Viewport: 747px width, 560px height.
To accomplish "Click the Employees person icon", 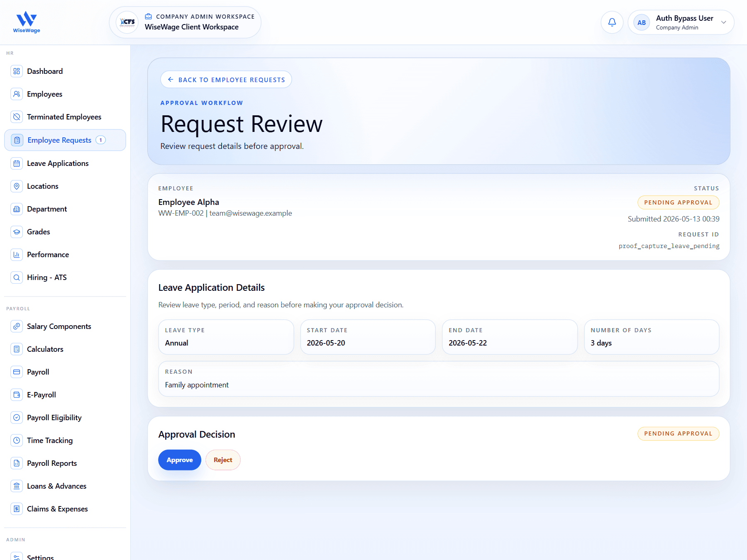I will tap(17, 94).
